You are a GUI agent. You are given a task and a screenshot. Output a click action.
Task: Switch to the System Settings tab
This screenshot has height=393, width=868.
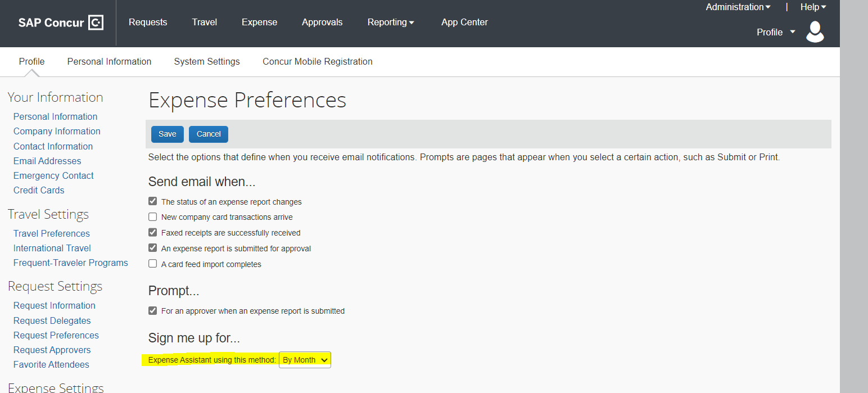coord(207,62)
